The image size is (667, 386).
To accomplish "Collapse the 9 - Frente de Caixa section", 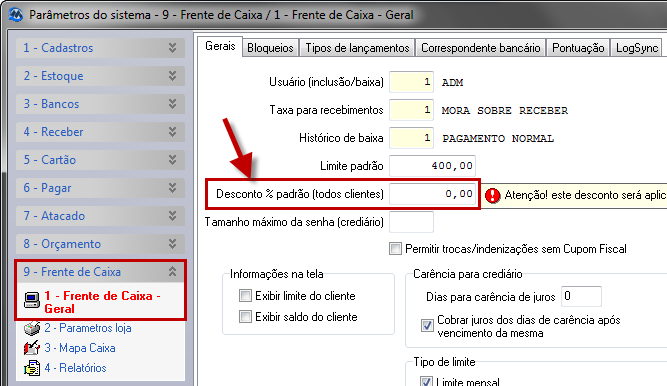I will [172, 272].
